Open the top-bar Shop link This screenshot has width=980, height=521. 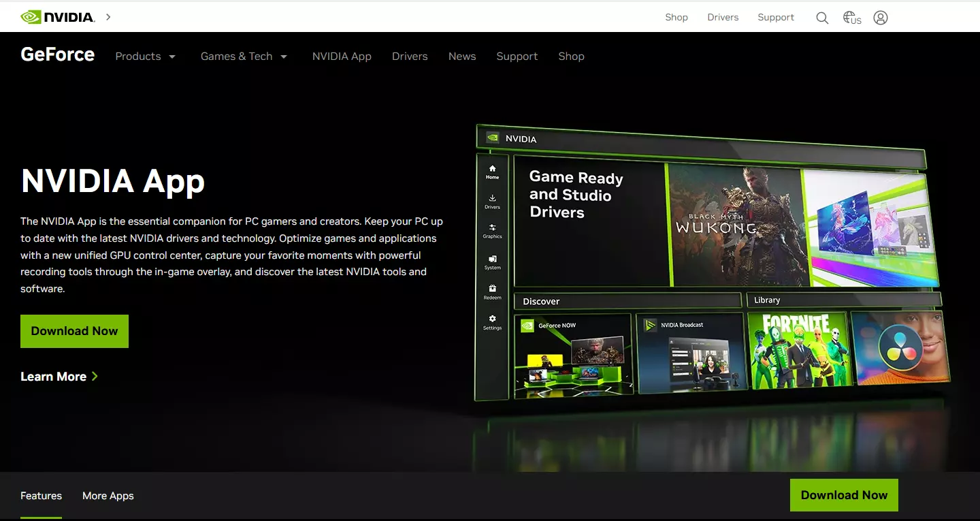tap(676, 17)
